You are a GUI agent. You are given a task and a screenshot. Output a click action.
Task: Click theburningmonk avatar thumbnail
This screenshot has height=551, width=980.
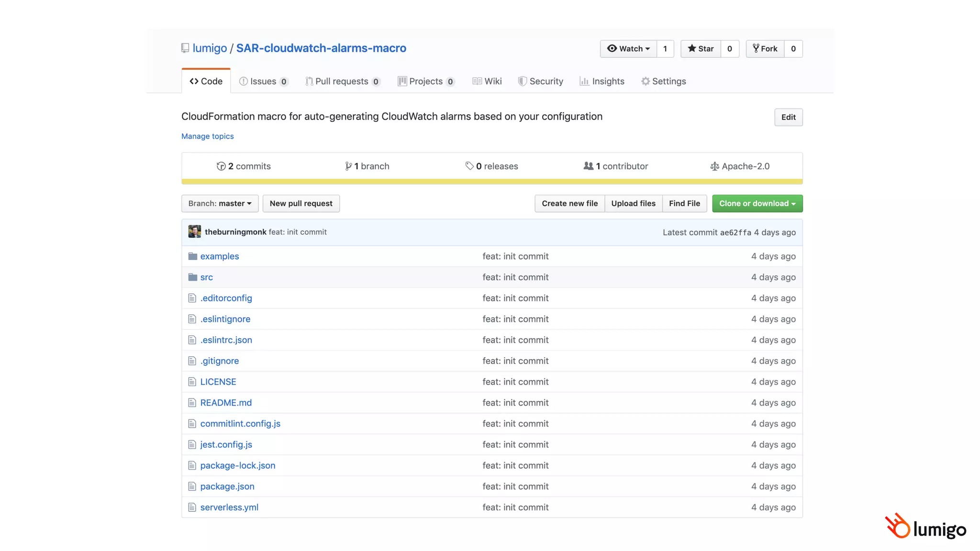[x=195, y=232]
